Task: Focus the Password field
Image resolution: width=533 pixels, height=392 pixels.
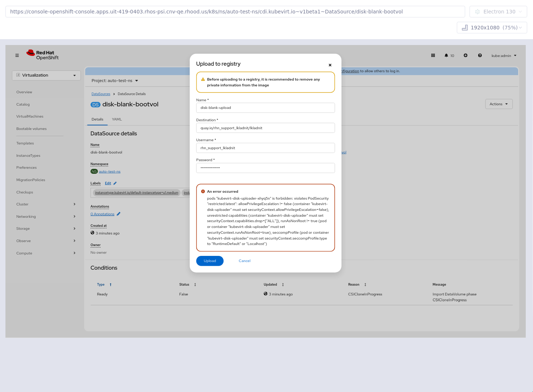Action: (266, 168)
